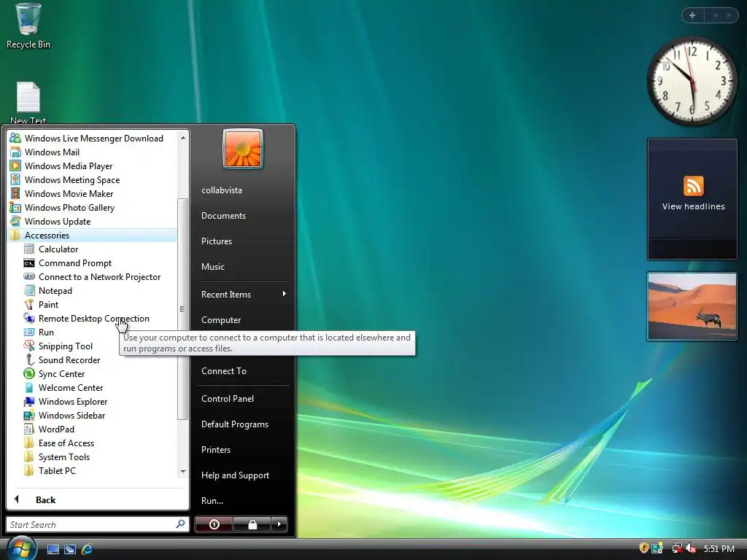Viewport: 747px width, 560px height.
Task: Open Connect to a Network Projector
Action: click(x=99, y=276)
